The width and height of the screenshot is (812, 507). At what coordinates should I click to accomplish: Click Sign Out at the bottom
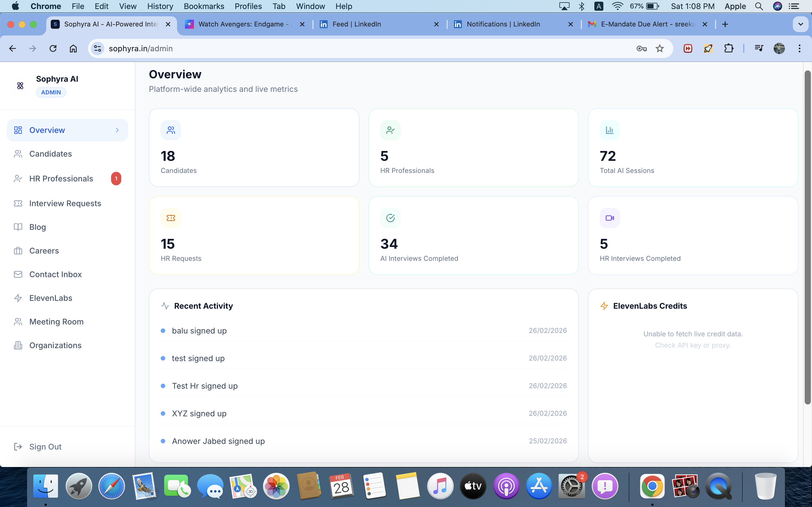point(45,446)
